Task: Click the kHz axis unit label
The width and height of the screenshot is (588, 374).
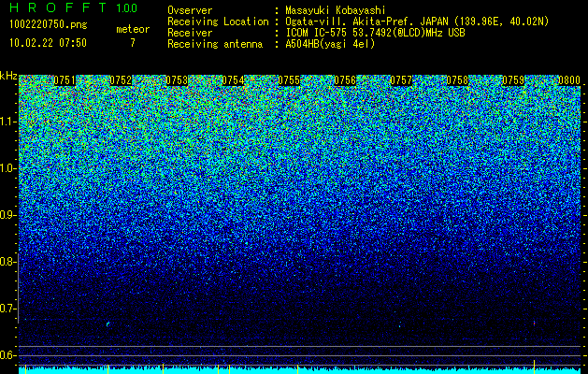Action: pyautogui.click(x=8, y=76)
